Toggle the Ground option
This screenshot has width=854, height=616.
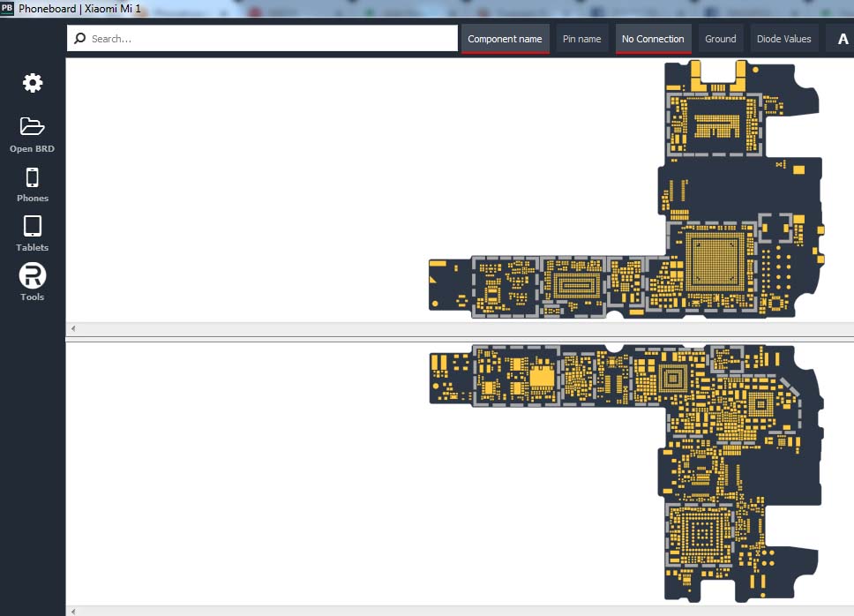(721, 39)
